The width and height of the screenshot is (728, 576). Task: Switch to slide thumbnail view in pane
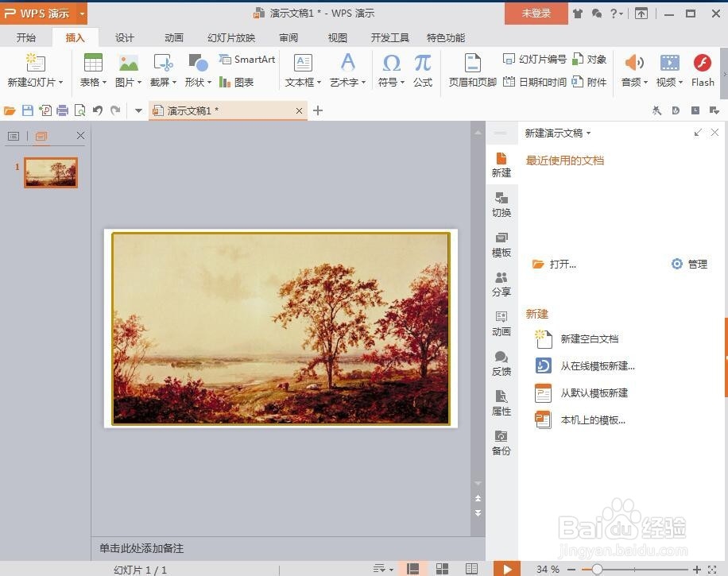pyautogui.click(x=41, y=136)
